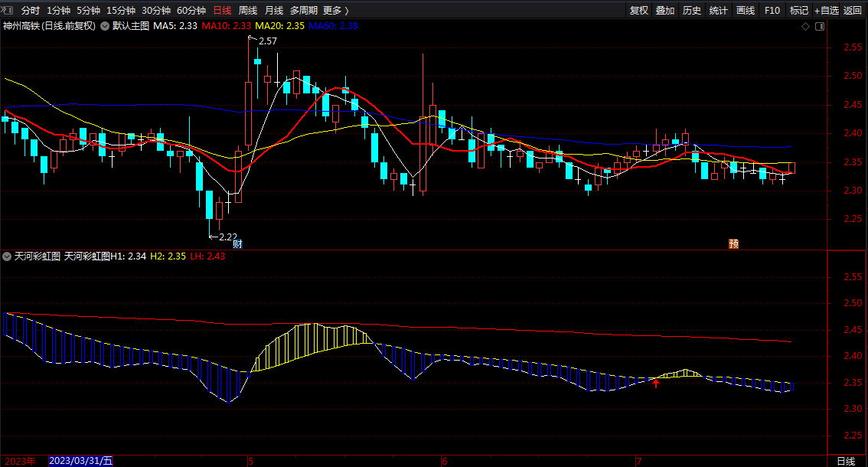Activate the 画线 drawing tools button
This screenshot has height=467, width=868.
click(745, 11)
